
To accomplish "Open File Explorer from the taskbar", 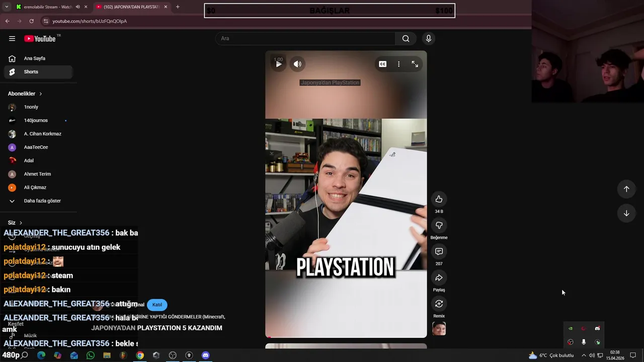I will point(107,355).
